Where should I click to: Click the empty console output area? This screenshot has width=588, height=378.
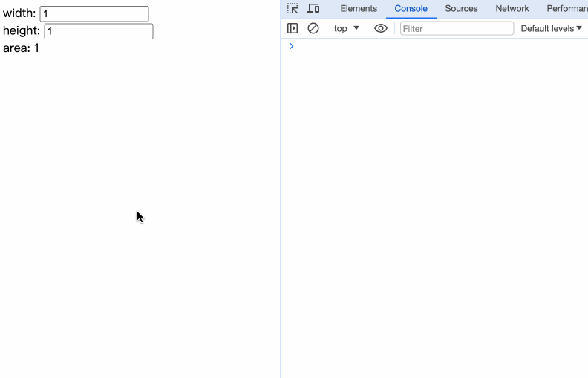434,208
